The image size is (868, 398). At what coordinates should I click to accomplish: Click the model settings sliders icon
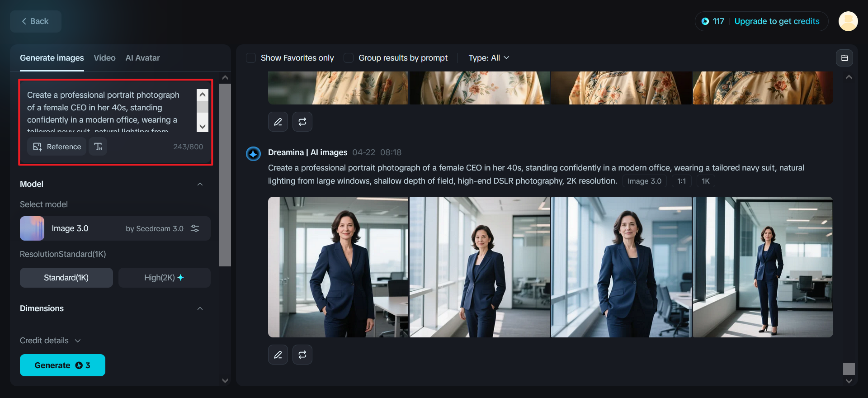click(x=195, y=228)
